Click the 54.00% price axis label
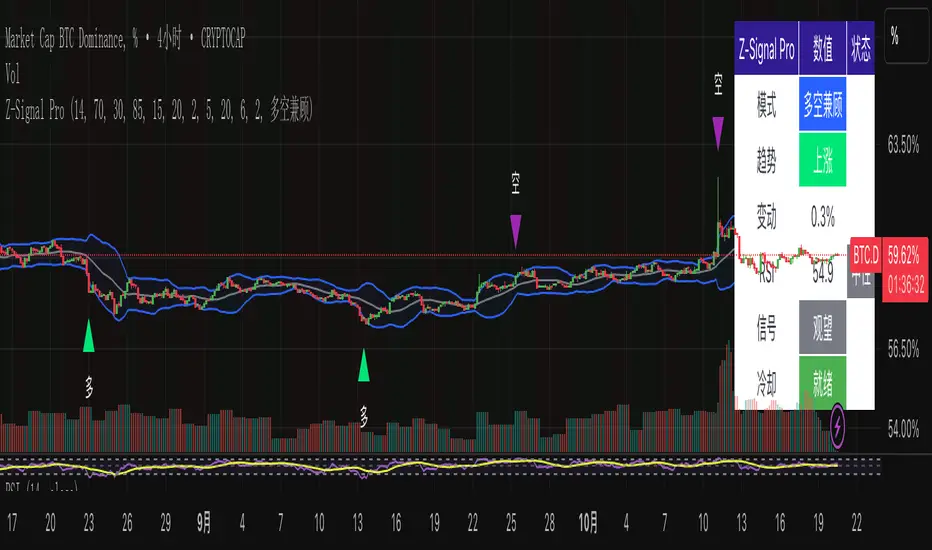The image size is (932, 550). coord(903,428)
